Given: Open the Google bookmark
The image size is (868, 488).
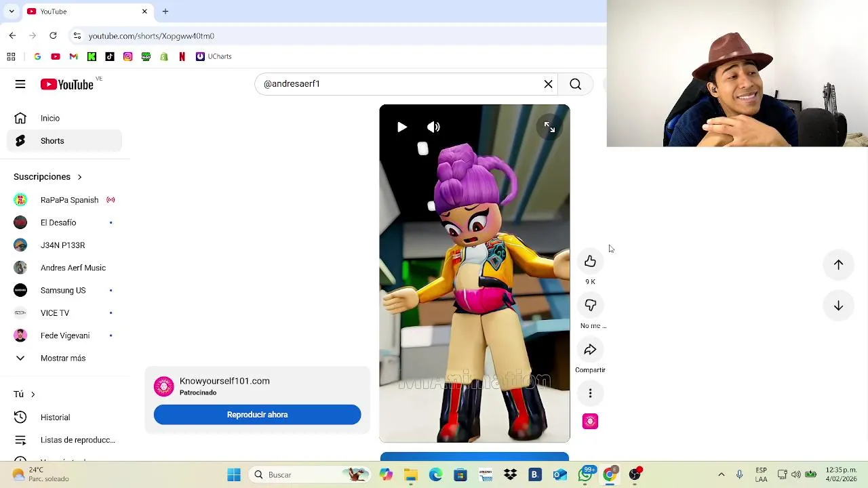Looking at the screenshot, I should click(37, 56).
